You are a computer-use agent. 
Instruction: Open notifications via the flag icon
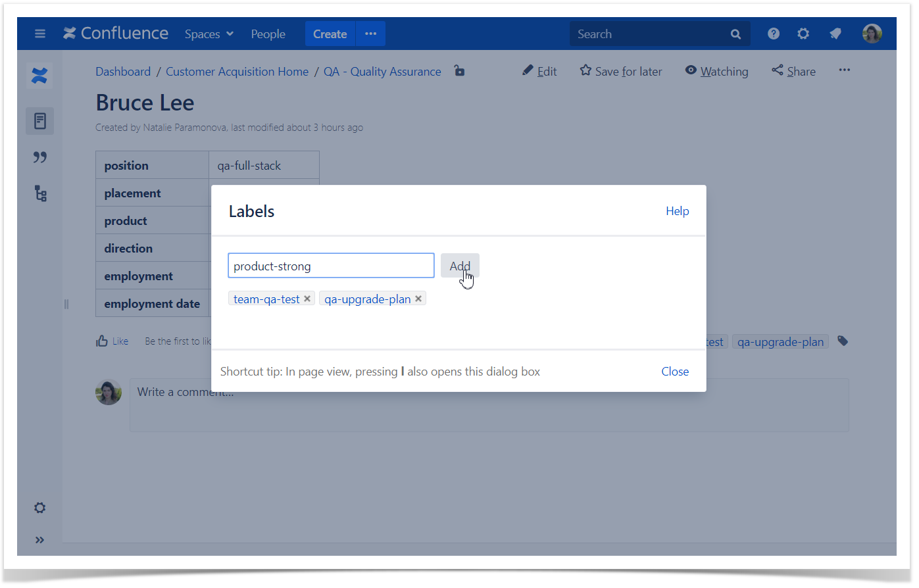[835, 33]
